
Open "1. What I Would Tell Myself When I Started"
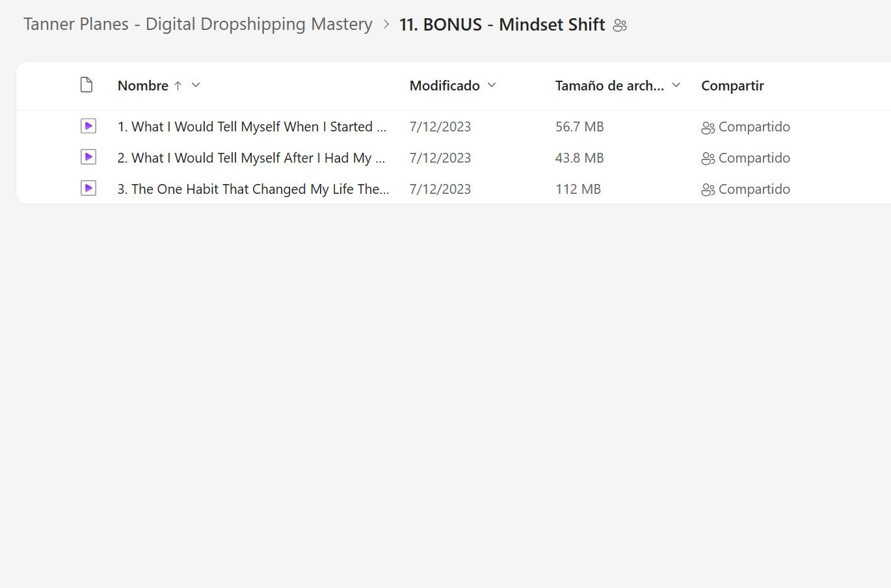(x=252, y=127)
